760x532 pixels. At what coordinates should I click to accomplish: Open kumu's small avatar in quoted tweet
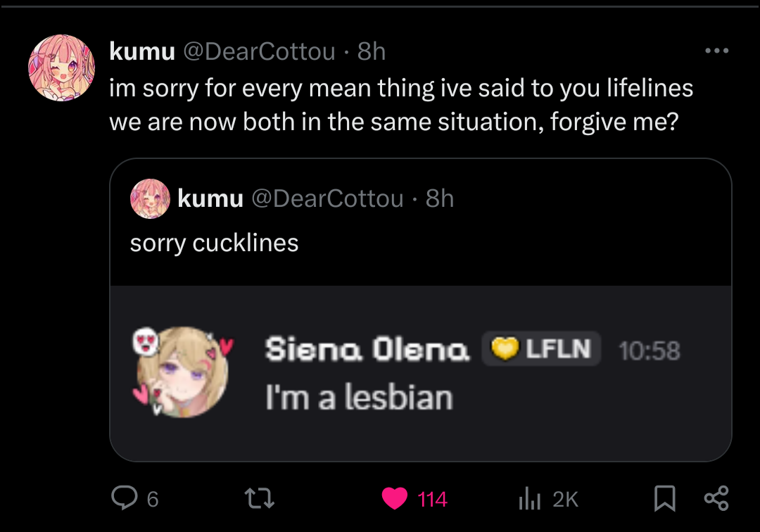tap(150, 198)
